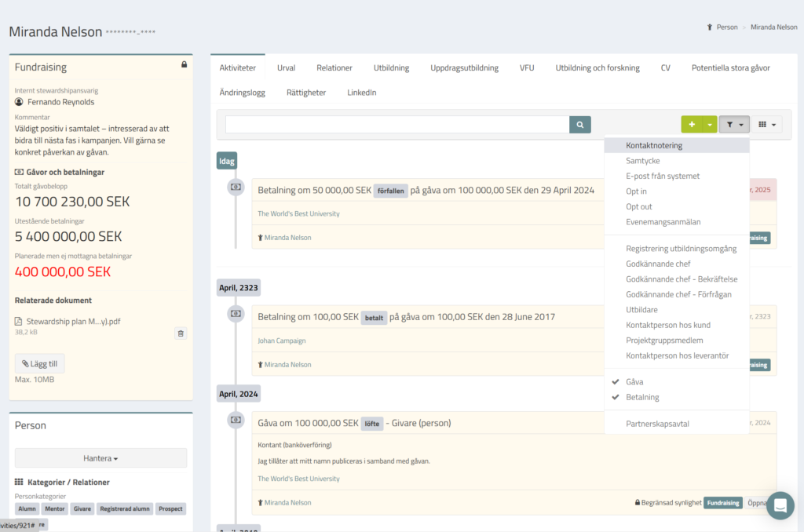Screen dimensions: 804x532
Task: Click the green add button's dropdown arrow
Action: pyautogui.click(x=710, y=125)
